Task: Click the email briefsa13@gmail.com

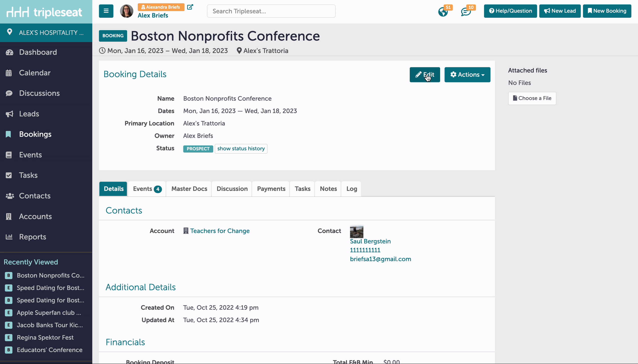Action: click(380, 259)
